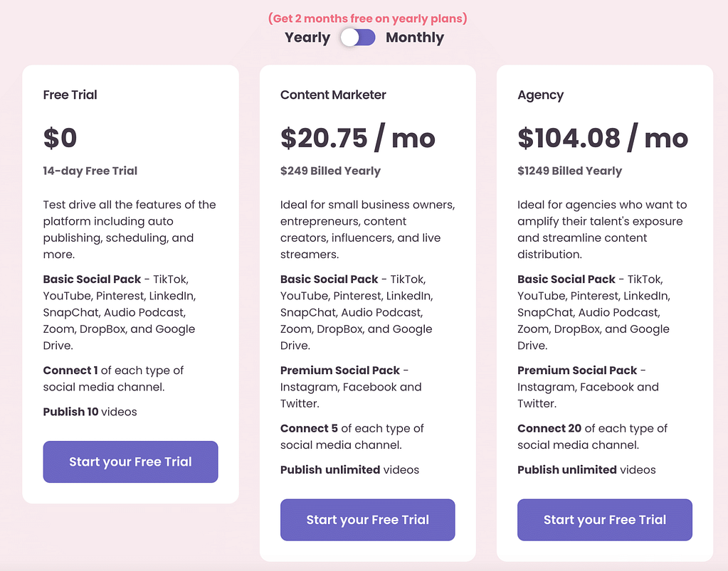Click the yearly plans promo text
Viewport: 728px width, 571px height.
[367, 18]
